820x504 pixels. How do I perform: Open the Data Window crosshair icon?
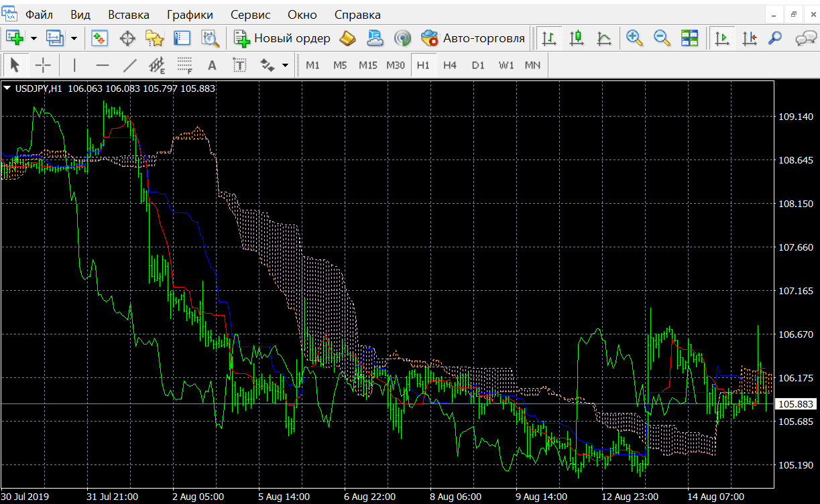127,38
